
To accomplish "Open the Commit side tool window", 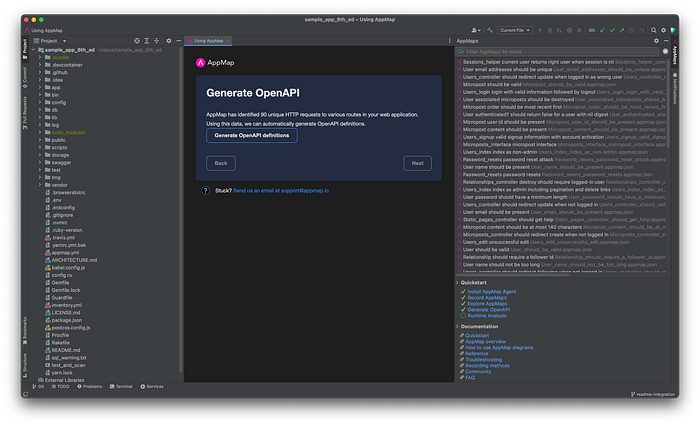I will tap(25, 78).
